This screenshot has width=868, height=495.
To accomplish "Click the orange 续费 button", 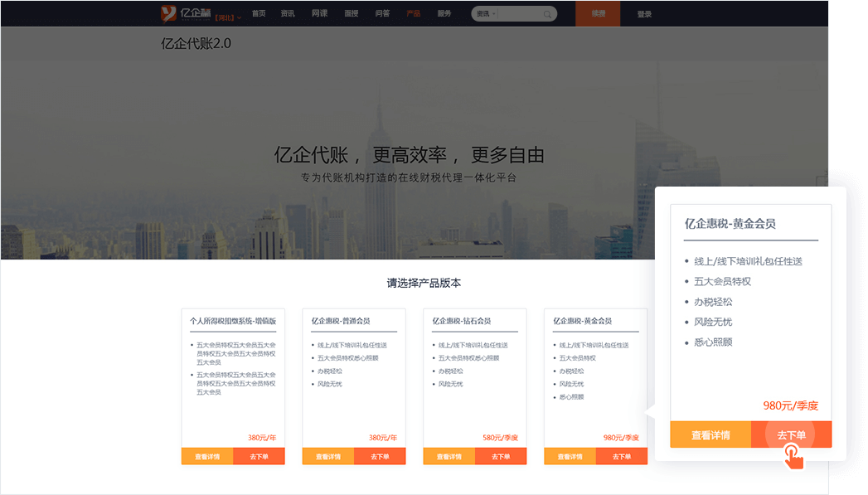I will pyautogui.click(x=598, y=14).
